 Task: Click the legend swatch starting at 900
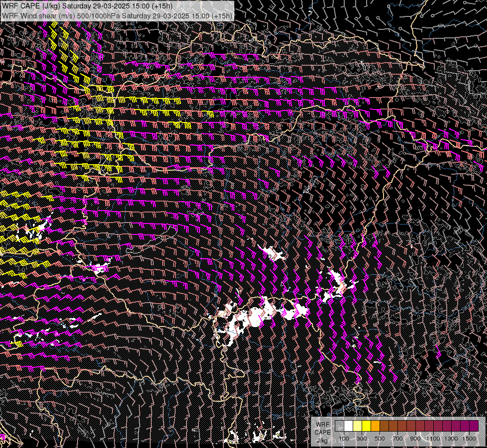[420, 426]
